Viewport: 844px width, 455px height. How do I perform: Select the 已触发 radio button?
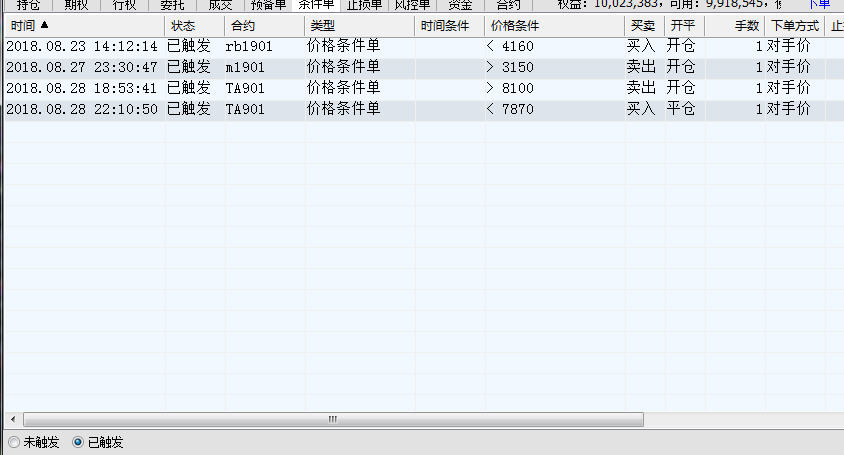(78, 441)
